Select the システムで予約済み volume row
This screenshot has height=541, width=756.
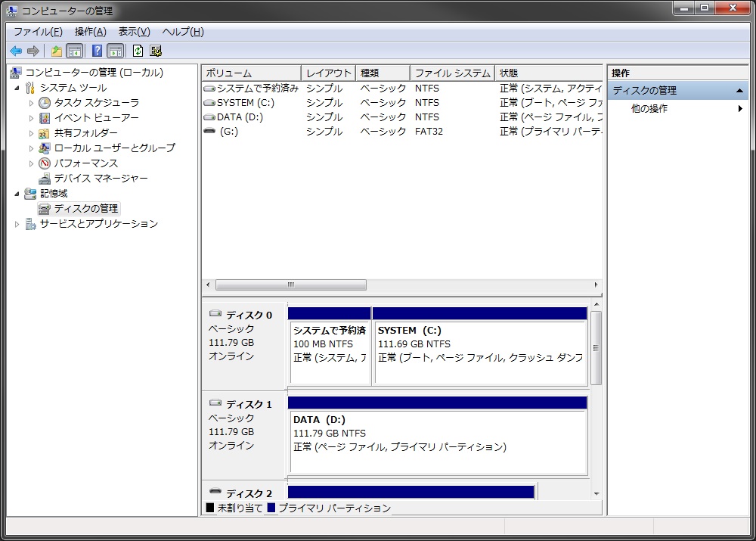pyautogui.click(x=402, y=89)
